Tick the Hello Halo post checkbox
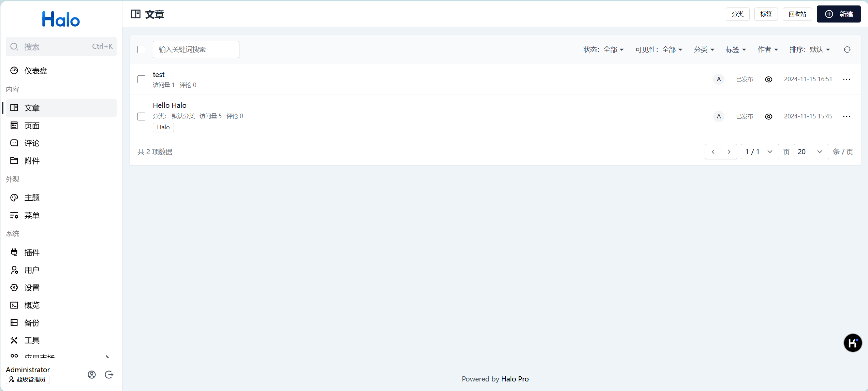The width and height of the screenshot is (868, 391). pyautogui.click(x=141, y=116)
